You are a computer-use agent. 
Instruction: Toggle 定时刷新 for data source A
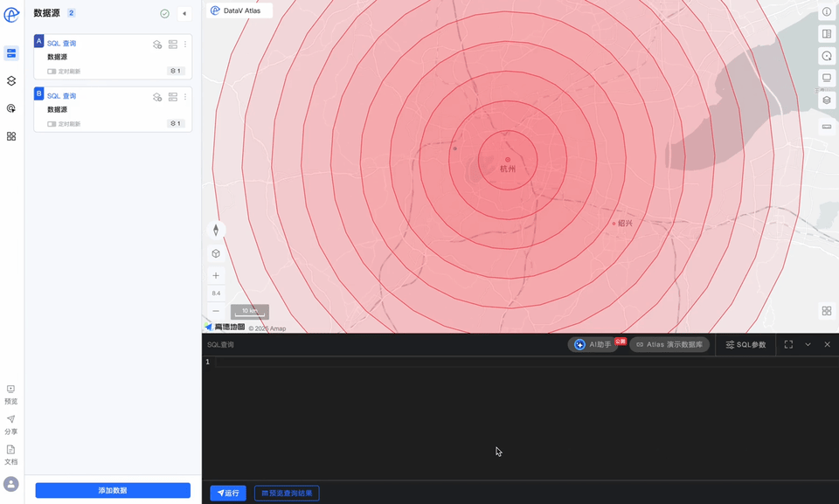(x=52, y=71)
